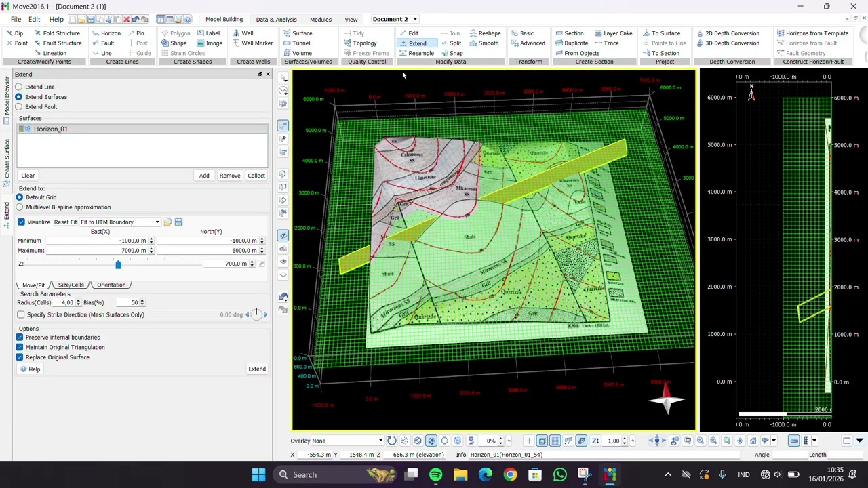Click the Collect button
The width and height of the screenshot is (868, 488).
point(256,176)
